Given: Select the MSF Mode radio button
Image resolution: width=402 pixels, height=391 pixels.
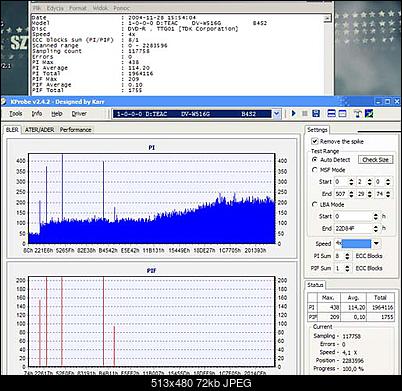Looking at the screenshot, I should 314,170.
